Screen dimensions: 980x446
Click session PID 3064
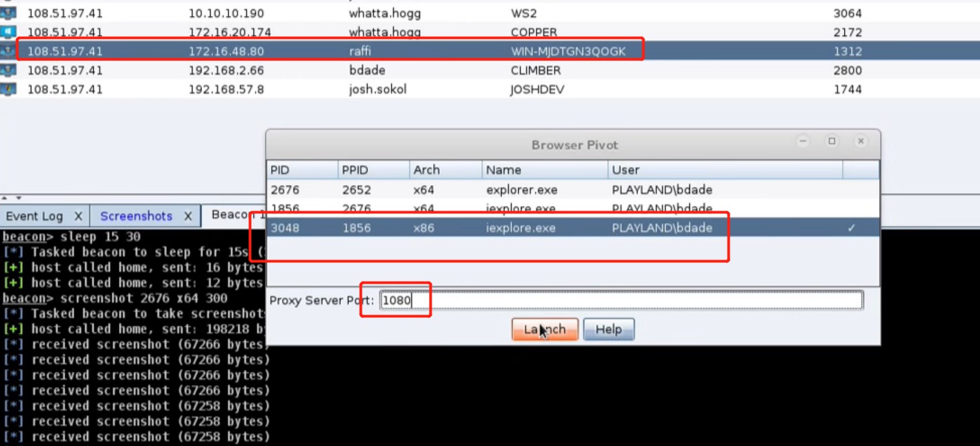847,13
